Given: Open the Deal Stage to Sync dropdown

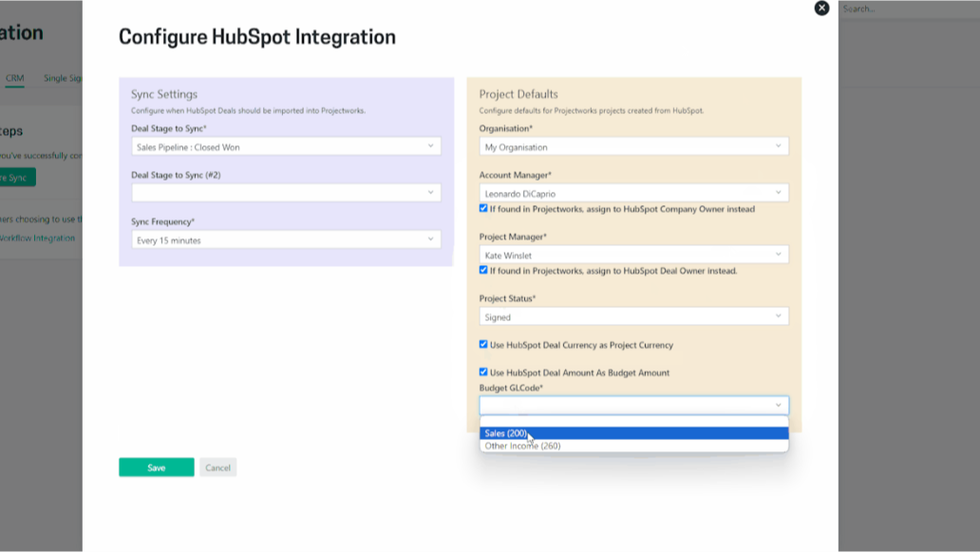Looking at the screenshot, I should pos(285,145).
